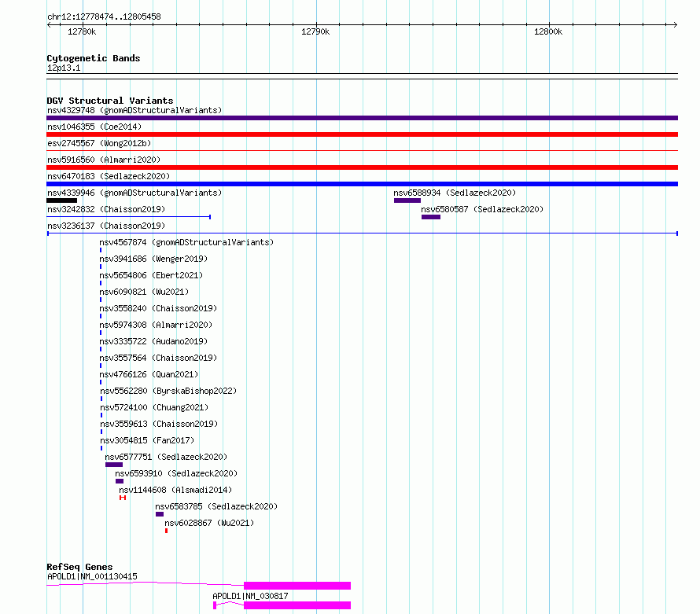
Task: Click the nsv4329748 gnomAD variant label
Action: pos(134,110)
